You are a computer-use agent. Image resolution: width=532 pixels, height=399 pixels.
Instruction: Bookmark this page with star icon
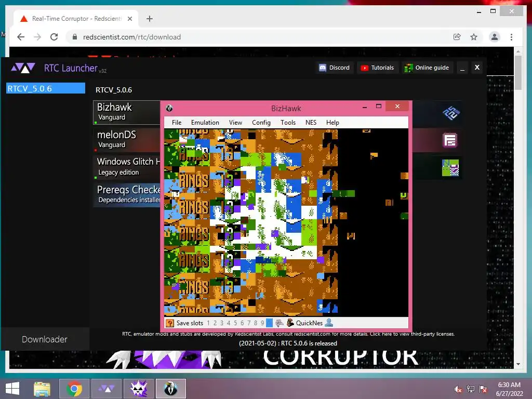[474, 37]
